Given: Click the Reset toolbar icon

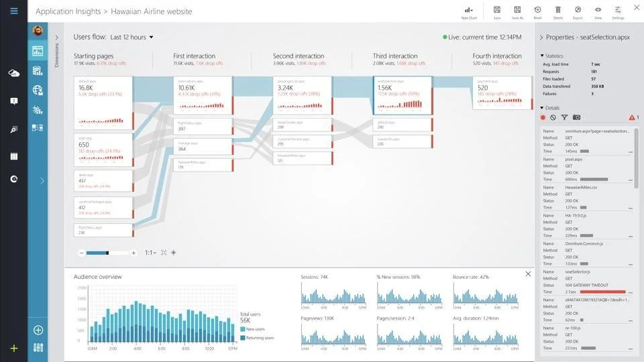Looking at the screenshot, I should [537, 10].
